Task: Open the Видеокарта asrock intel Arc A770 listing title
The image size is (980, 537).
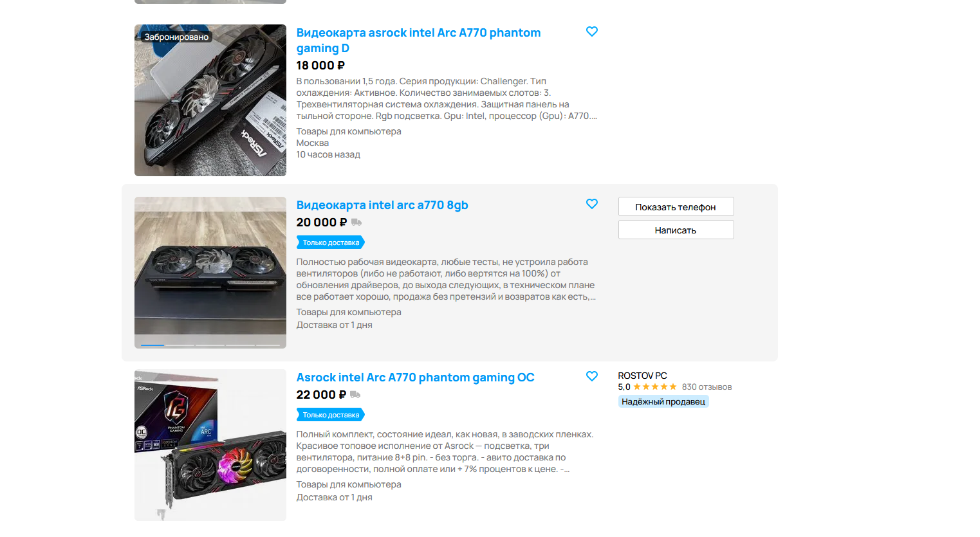Action: click(418, 41)
